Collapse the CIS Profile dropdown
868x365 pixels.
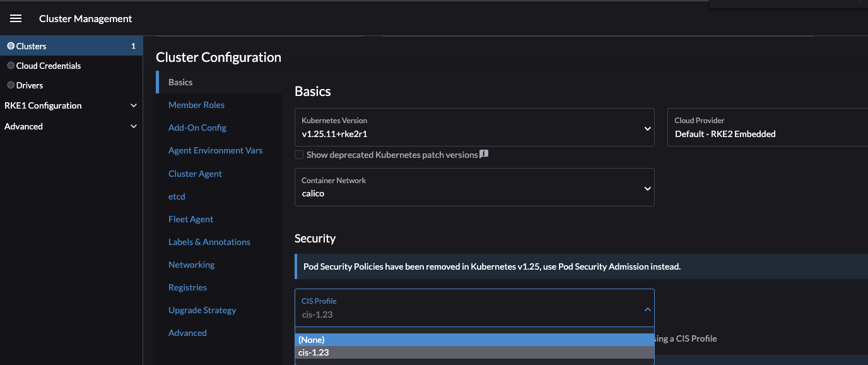[647, 309]
